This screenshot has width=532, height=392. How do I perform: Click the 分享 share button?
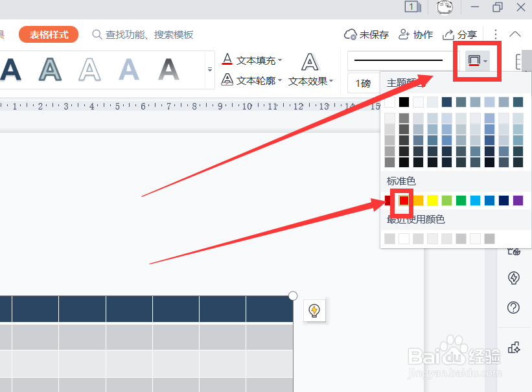point(459,34)
